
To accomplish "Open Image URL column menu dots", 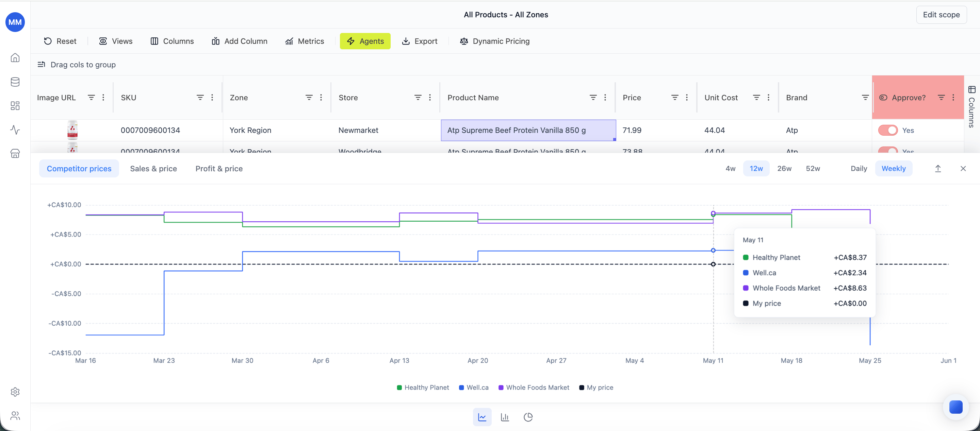I will pyautogui.click(x=103, y=98).
